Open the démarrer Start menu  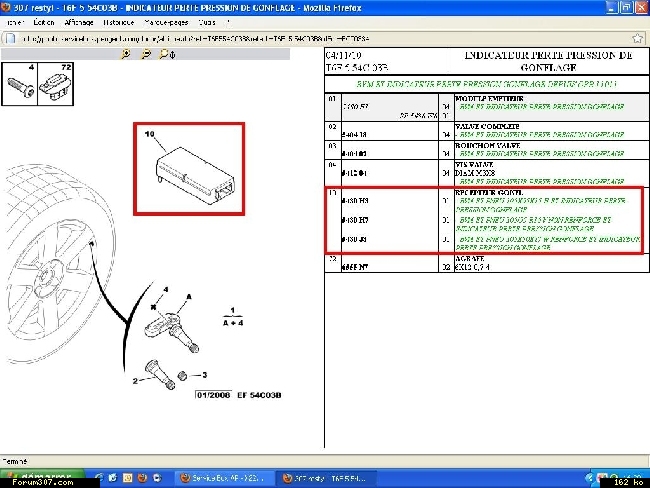(x=41, y=478)
